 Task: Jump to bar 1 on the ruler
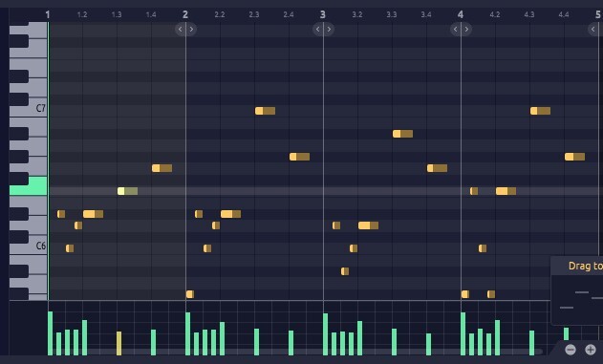click(x=47, y=14)
